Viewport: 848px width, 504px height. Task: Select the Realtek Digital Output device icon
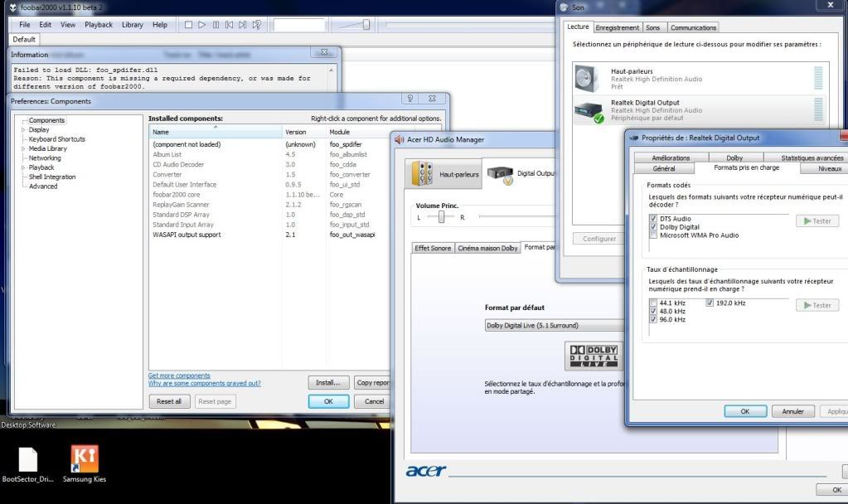pos(589,111)
